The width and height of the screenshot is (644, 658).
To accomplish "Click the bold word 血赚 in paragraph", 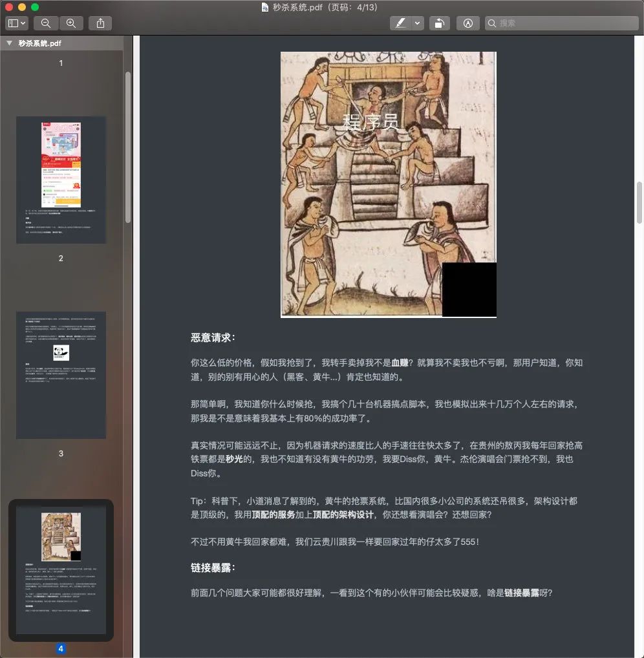I will click(400, 363).
